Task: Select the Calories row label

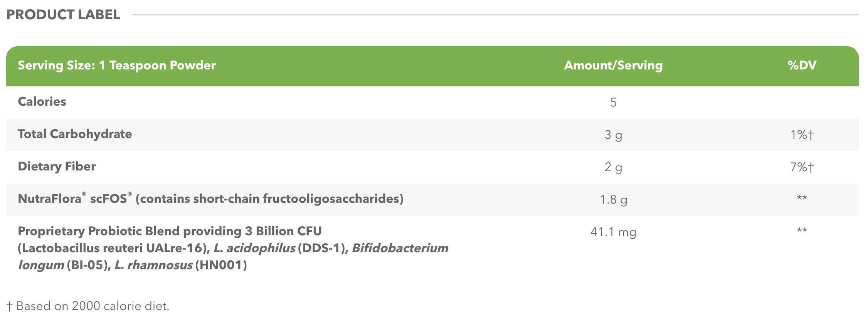Action: click(x=42, y=101)
